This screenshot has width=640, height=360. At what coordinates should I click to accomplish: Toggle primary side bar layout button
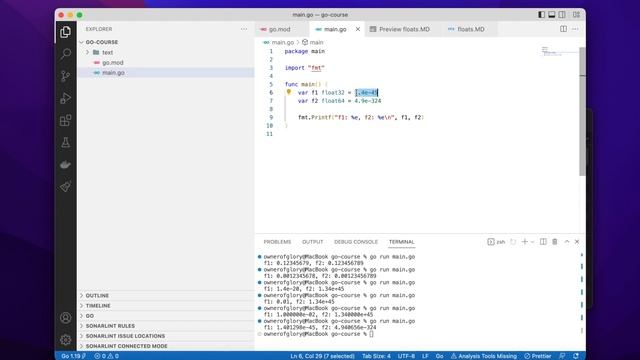coord(541,15)
